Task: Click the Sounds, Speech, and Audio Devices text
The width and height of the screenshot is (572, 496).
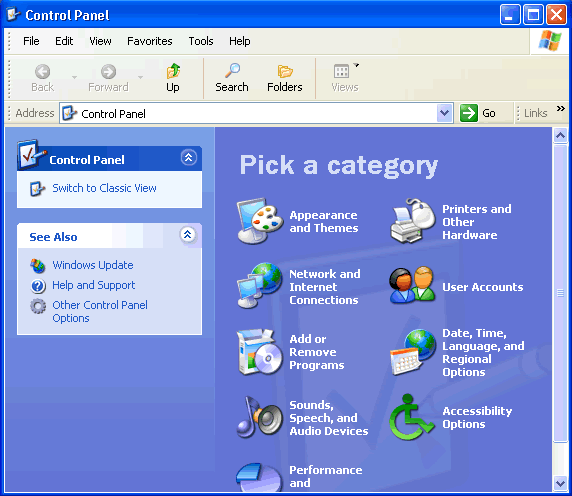Action: (x=329, y=418)
